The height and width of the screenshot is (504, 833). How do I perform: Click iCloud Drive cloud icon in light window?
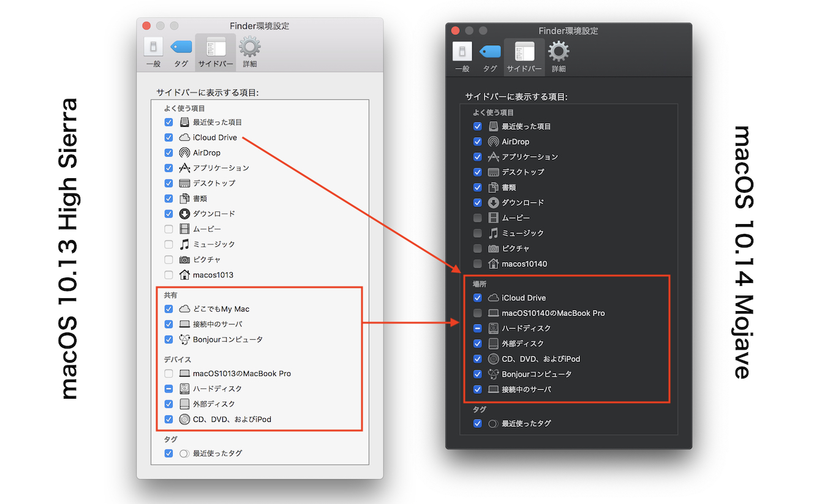coord(184,137)
